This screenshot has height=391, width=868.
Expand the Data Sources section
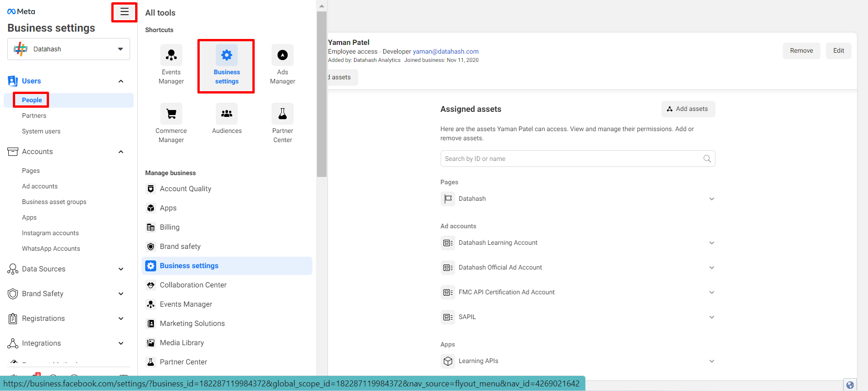[121, 269]
